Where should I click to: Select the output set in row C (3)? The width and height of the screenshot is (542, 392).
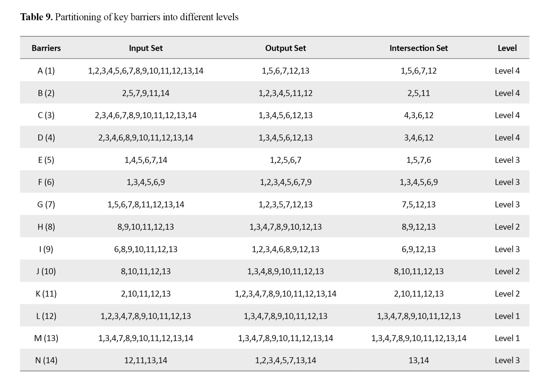pos(285,115)
